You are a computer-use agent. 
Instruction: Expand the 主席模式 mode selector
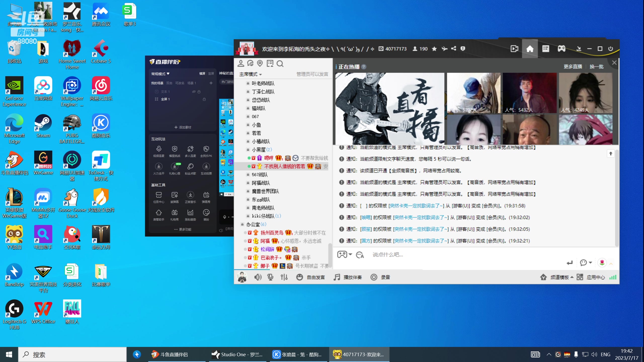click(x=250, y=74)
